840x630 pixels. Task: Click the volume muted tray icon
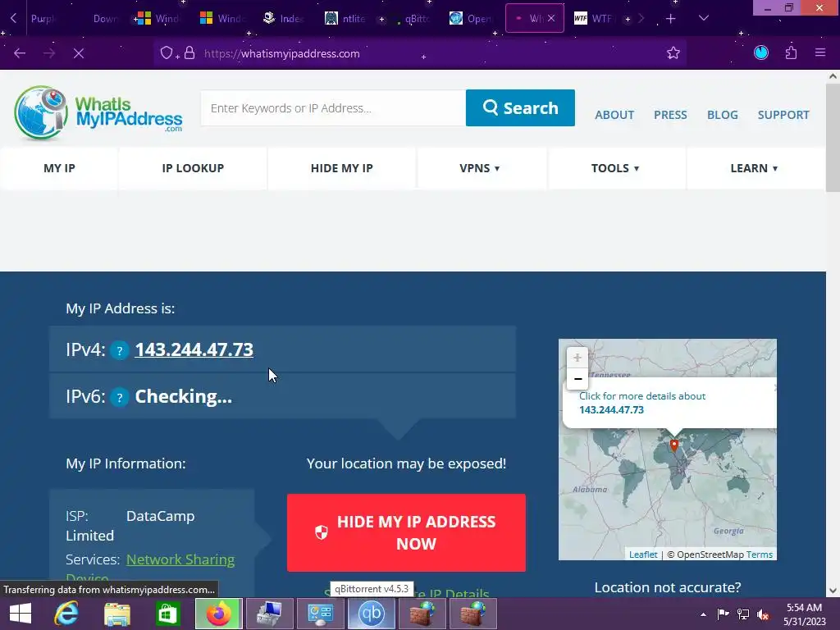(763, 614)
